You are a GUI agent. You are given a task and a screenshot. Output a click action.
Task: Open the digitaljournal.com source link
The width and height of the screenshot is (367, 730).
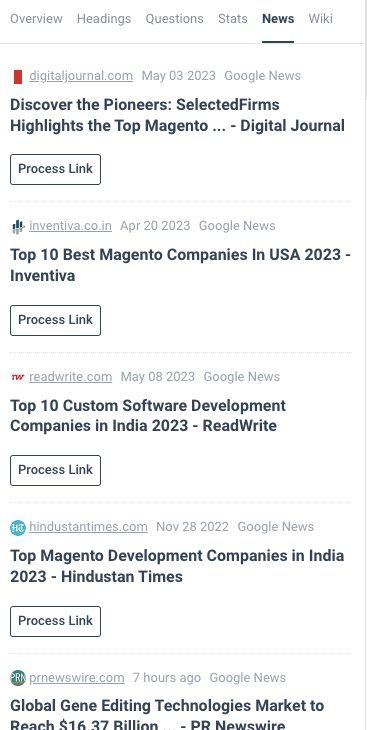81,76
